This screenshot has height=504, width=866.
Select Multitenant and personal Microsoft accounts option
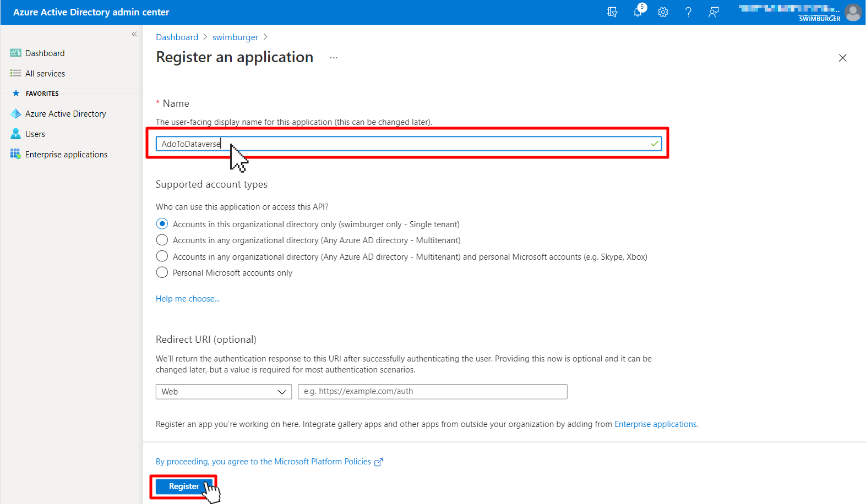pyautogui.click(x=162, y=256)
